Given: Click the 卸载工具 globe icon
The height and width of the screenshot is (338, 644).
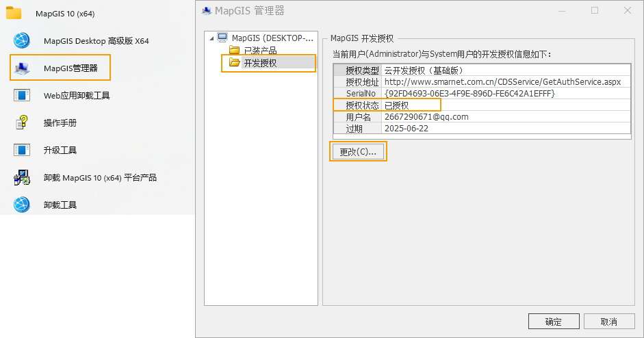Looking at the screenshot, I should [21, 205].
